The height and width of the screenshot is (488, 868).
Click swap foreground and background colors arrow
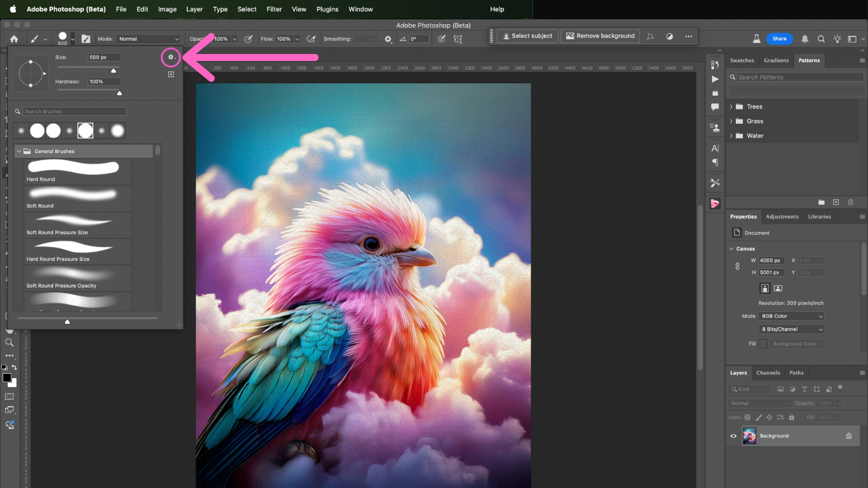click(x=14, y=368)
